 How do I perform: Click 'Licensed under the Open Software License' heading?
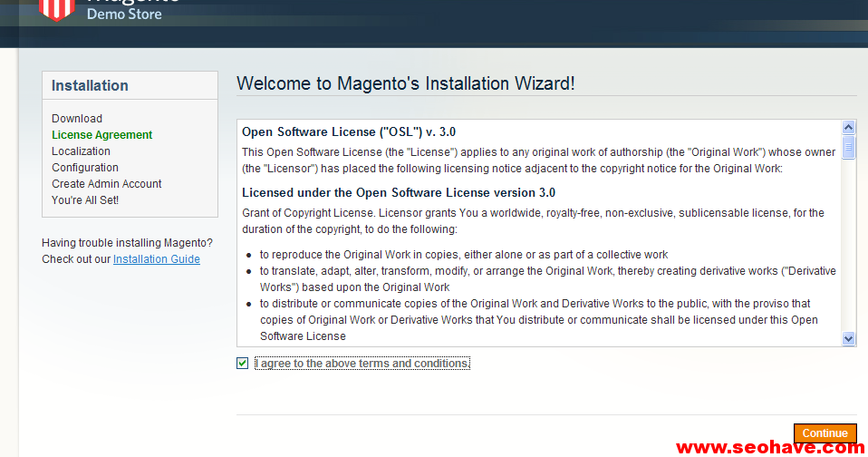(x=399, y=193)
